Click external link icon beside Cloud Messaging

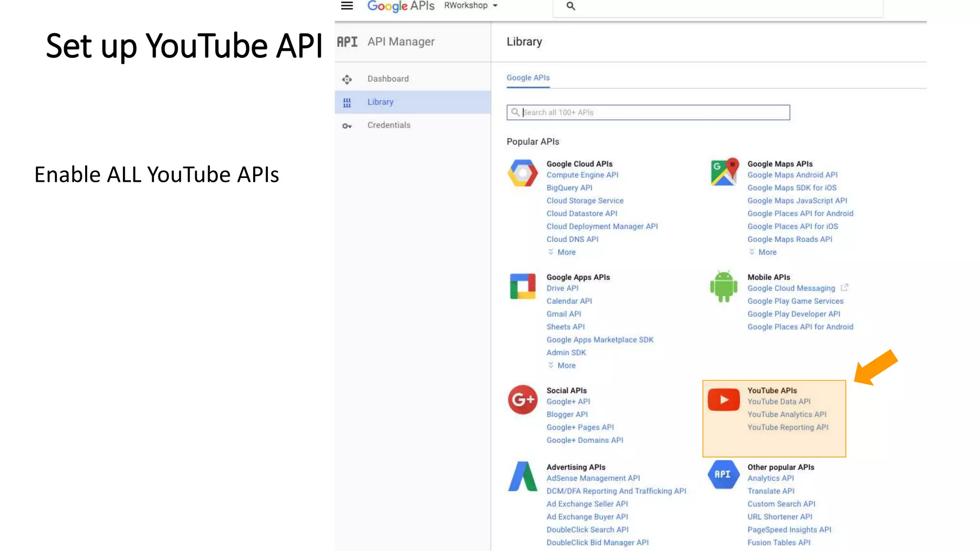click(845, 287)
